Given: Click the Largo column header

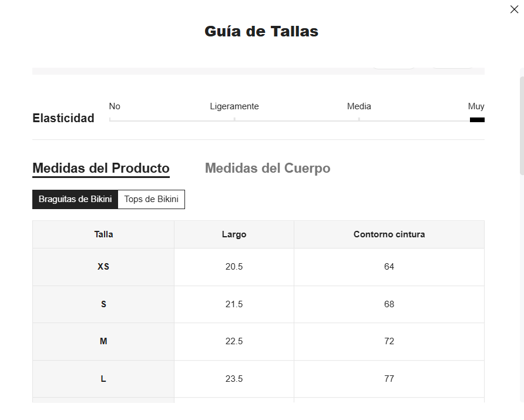Looking at the screenshot, I should tap(234, 234).
